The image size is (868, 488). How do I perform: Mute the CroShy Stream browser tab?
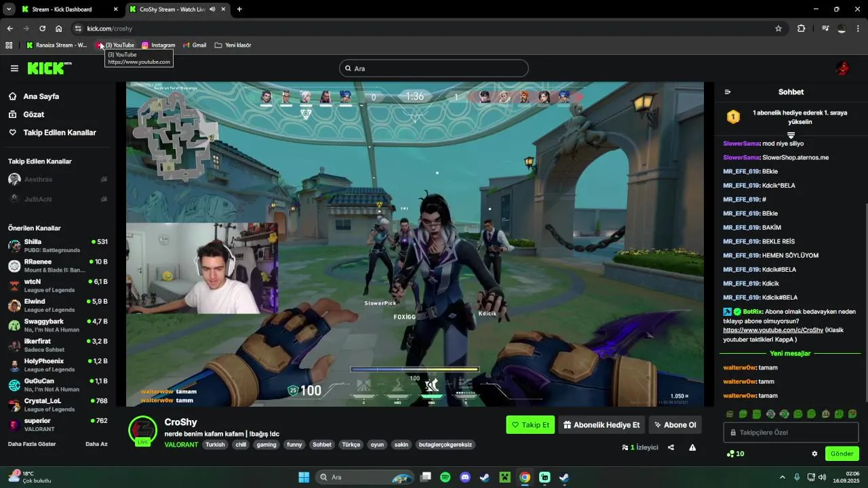(x=212, y=9)
